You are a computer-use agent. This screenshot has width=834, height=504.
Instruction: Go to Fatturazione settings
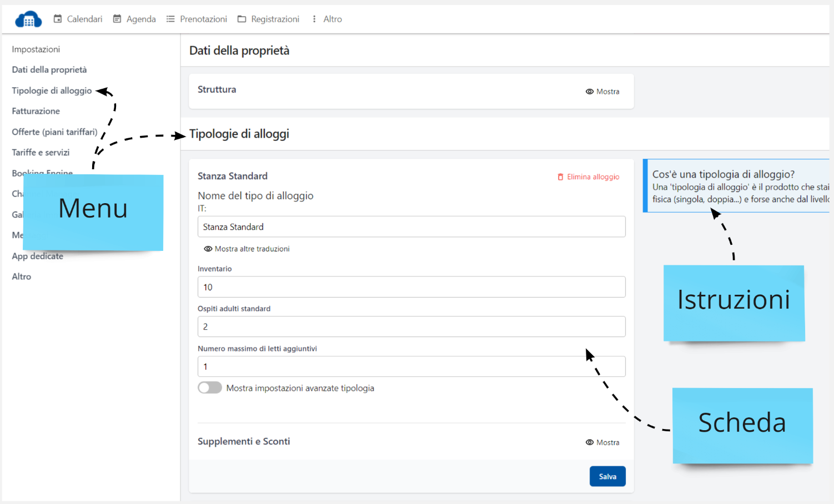pyautogui.click(x=36, y=111)
